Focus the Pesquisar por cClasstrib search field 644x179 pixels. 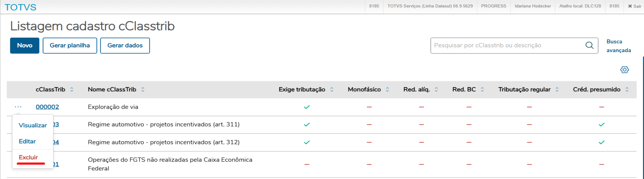(x=507, y=45)
